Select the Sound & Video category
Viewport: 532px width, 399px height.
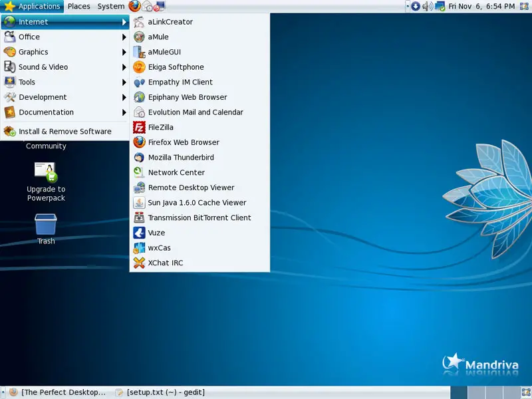(65, 67)
